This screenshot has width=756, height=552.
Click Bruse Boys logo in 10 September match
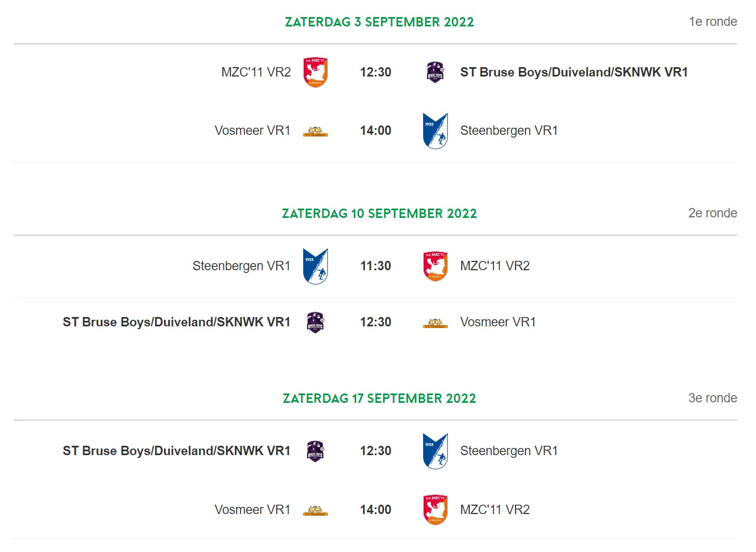tap(315, 322)
